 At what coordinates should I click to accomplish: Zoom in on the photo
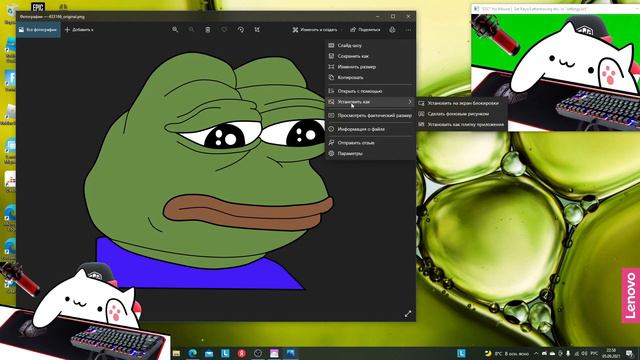[175, 29]
